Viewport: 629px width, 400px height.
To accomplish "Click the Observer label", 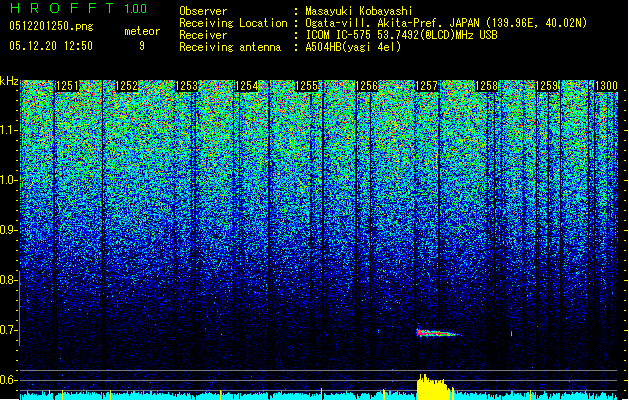I will [203, 11].
